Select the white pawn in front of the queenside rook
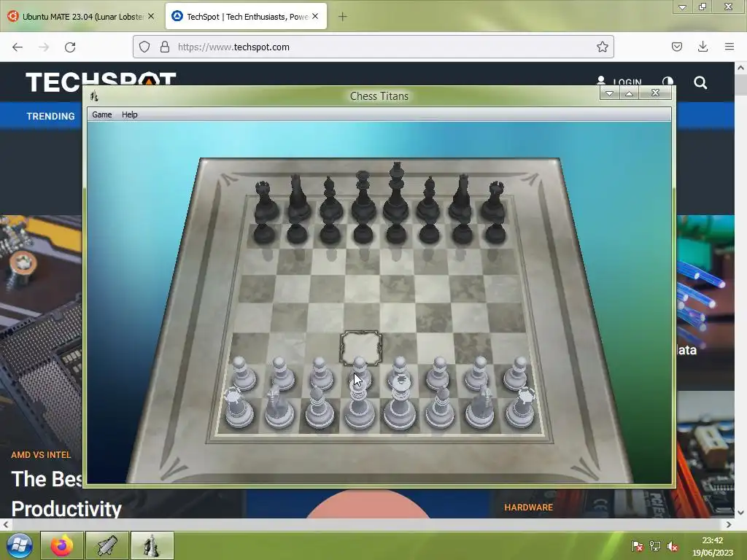The image size is (747, 560). click(244, 374)
